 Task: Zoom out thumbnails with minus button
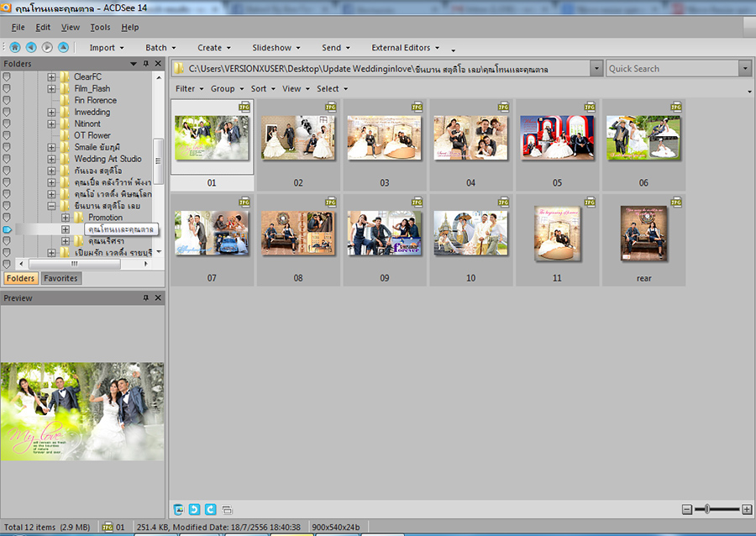(x=687, y=509)
